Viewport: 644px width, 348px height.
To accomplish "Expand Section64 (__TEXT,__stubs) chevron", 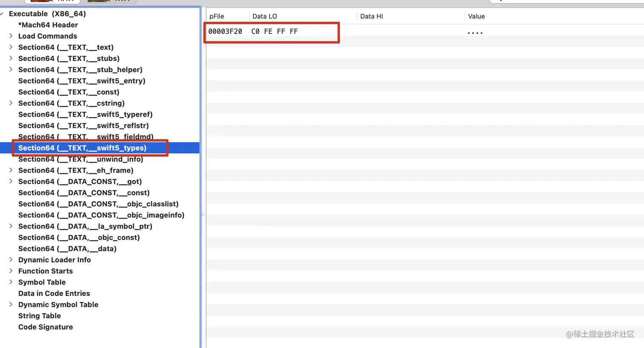I will coord(11,58).
